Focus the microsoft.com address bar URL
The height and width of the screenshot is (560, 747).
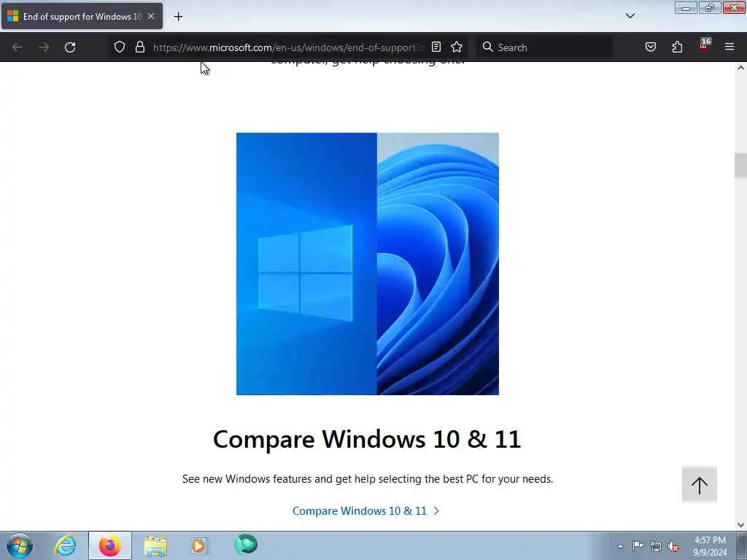[287, 47]
